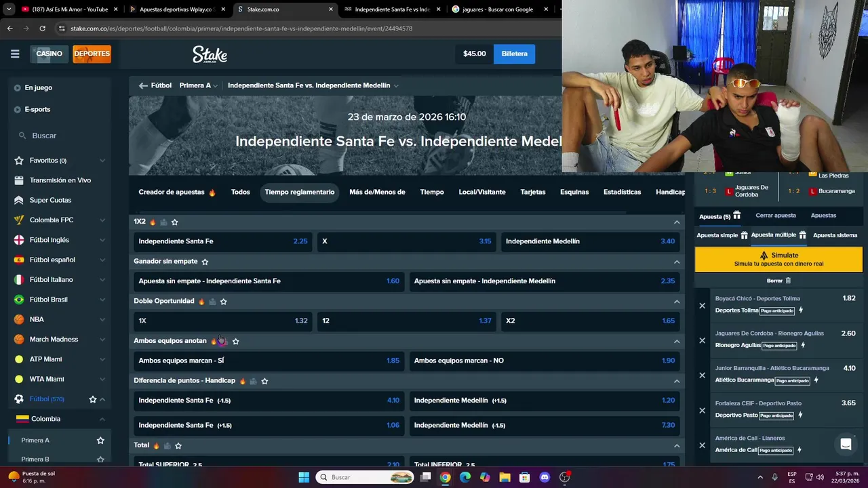The image size is (868, 488).
Task: Switch to the Todos markets tab
Action: [x=240, y=192]
